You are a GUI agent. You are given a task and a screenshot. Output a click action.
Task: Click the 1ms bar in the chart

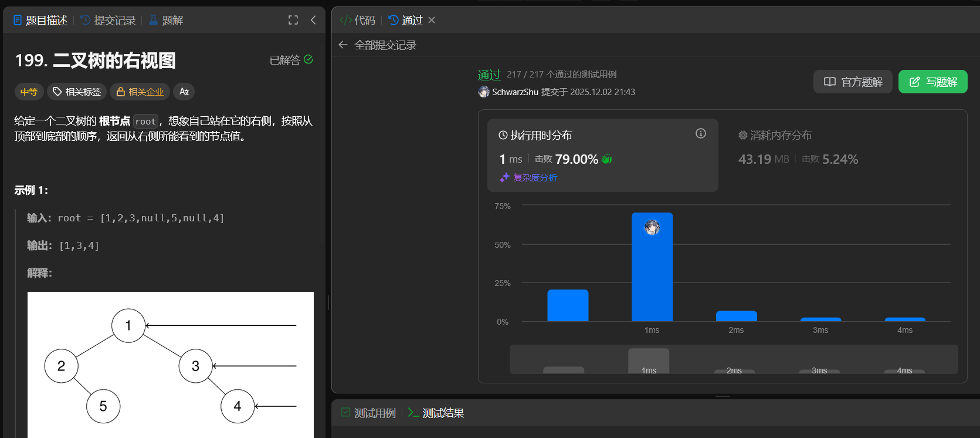coord(652,267)
